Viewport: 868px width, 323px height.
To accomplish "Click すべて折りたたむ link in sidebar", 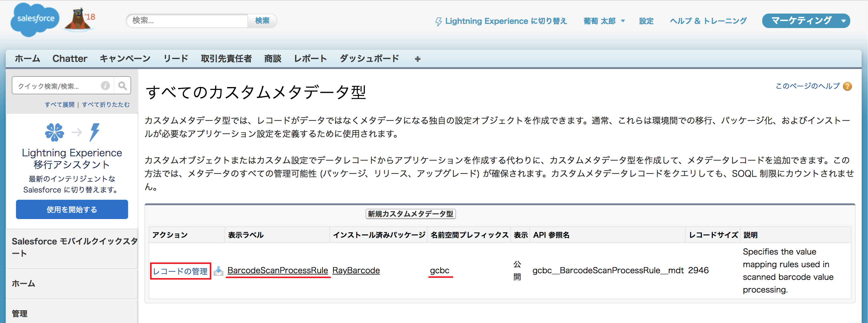I will pyautogui.click(x=105, y=105).
